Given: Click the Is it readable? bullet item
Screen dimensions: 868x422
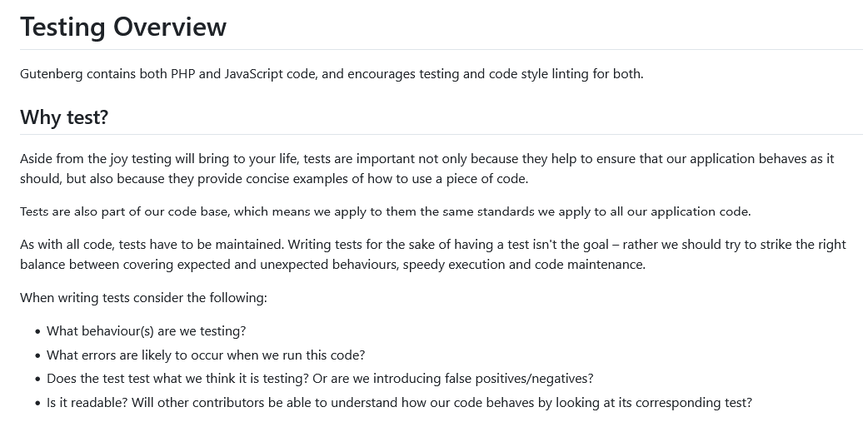Looking at the screenshot, I should pyautogui.click(x=399, y=403).
